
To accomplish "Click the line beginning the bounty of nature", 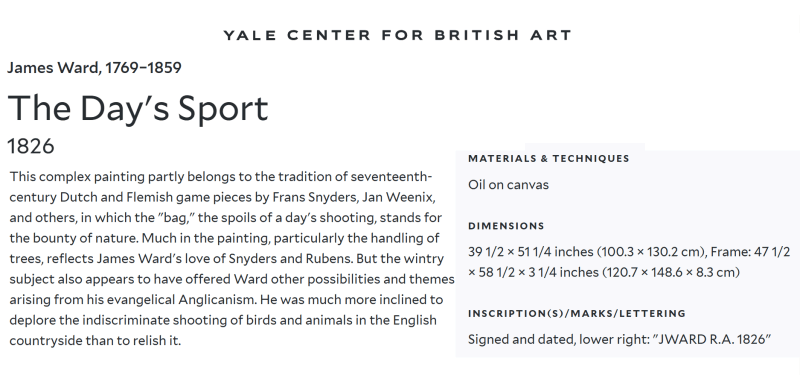I will point(224,238).
